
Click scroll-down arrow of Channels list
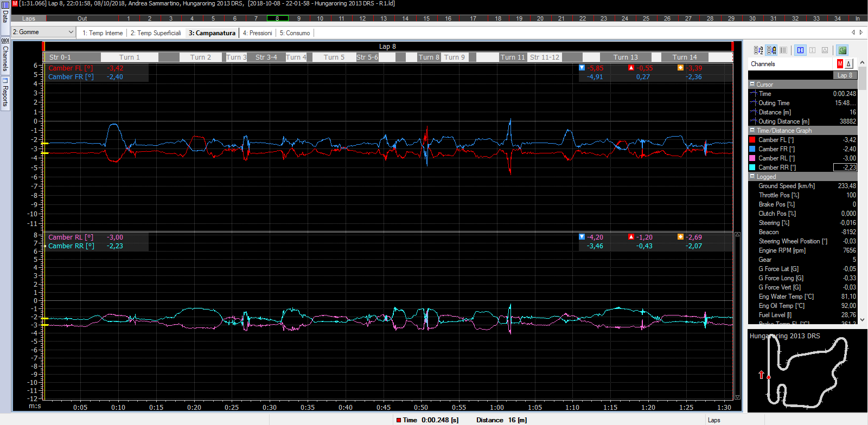tap(862, 320)
